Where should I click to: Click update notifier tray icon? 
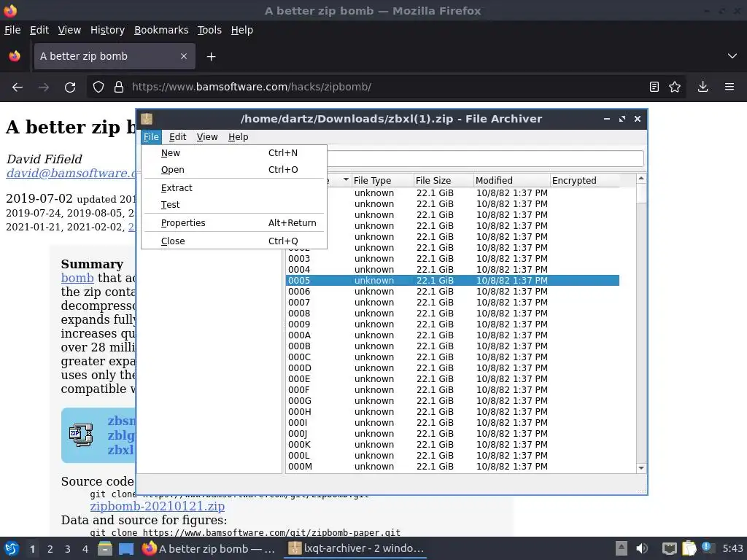[707, 548]
